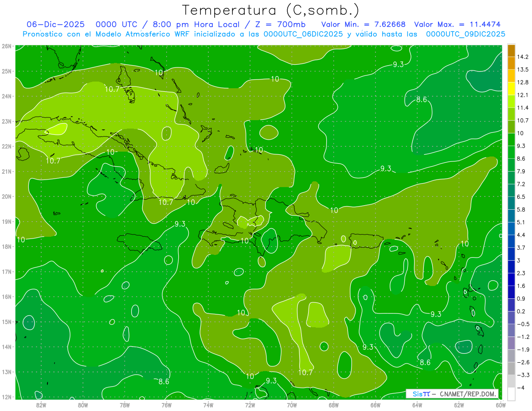Click the '-4' colorbar label
This screenshot has width=532, height=411.
[520, 387]
